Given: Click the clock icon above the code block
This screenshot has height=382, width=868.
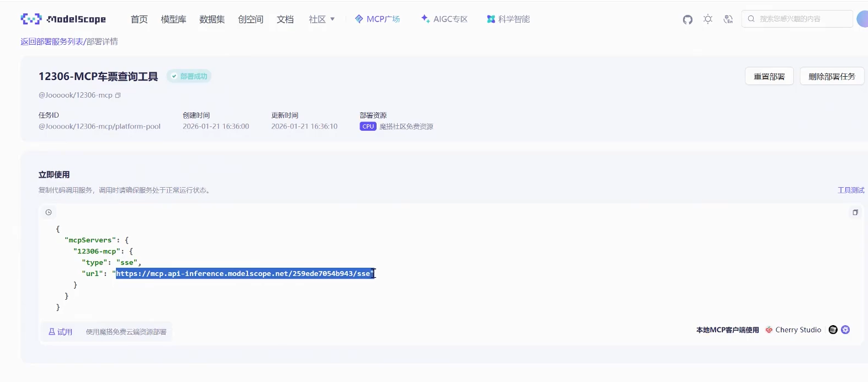Looking at the screenshot, I should [49, 213].
